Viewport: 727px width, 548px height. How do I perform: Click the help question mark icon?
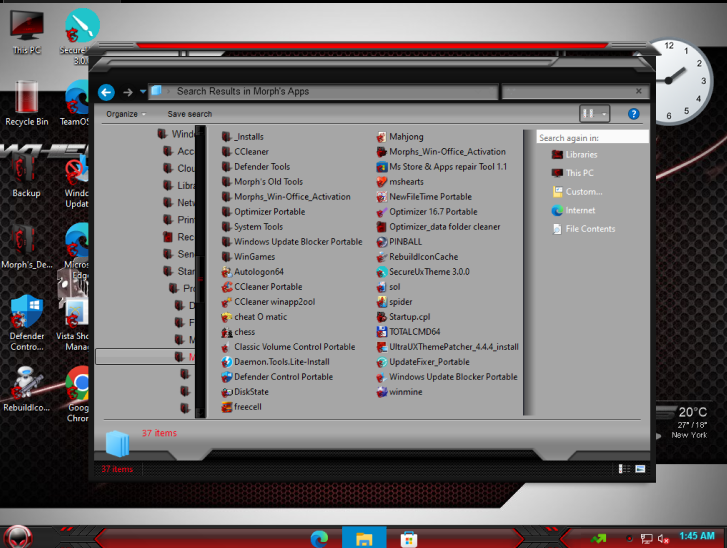(633, 114)
